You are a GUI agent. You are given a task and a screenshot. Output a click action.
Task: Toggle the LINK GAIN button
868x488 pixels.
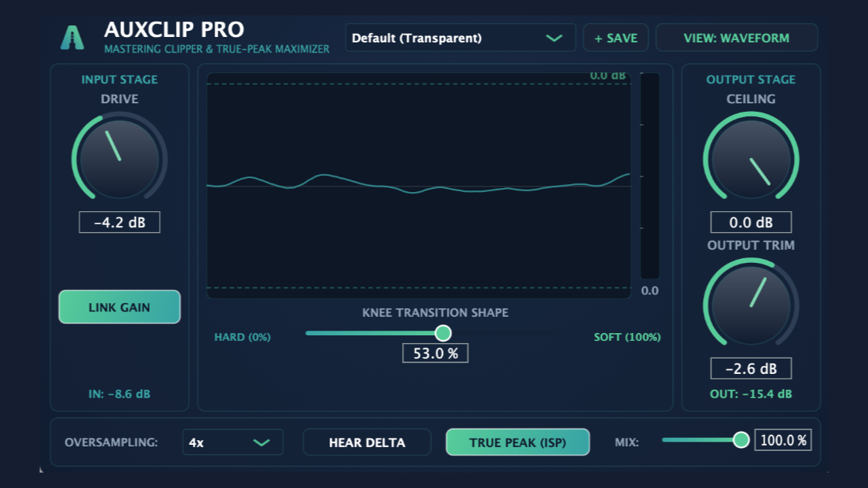(120, 307)
